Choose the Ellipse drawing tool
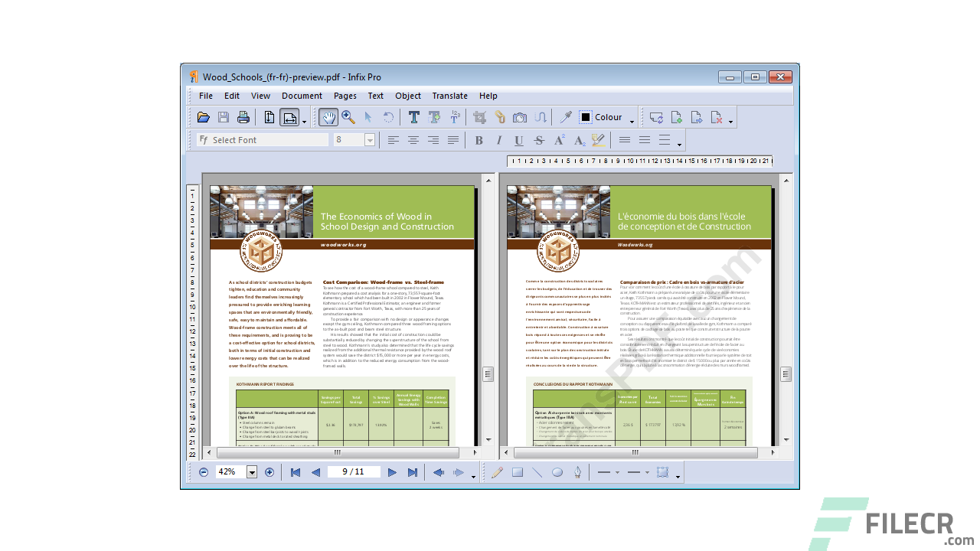Viewport: 980px width, 551px height. point(557,471)
